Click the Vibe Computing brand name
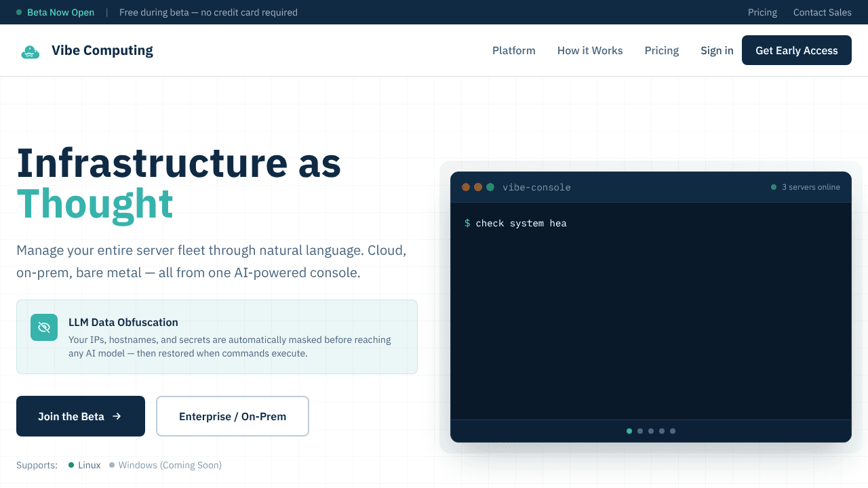The image size is (868, 488). (x=102, y=50)
